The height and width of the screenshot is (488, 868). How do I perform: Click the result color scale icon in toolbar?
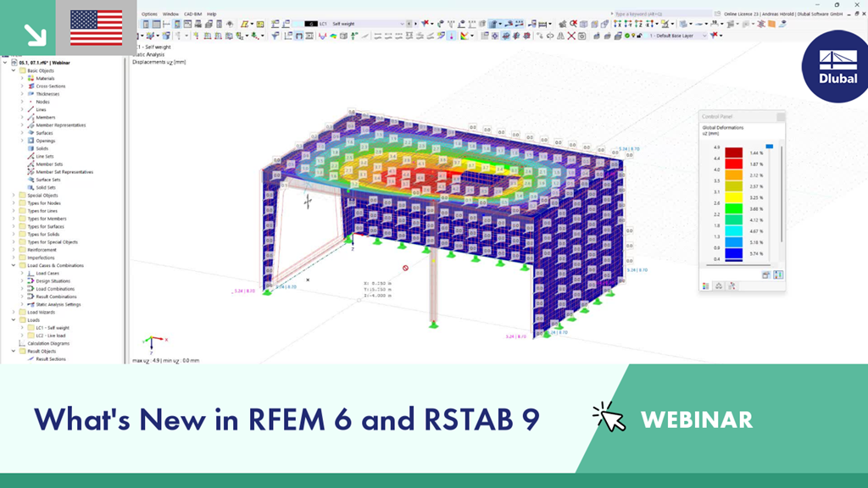click(465, 36)
